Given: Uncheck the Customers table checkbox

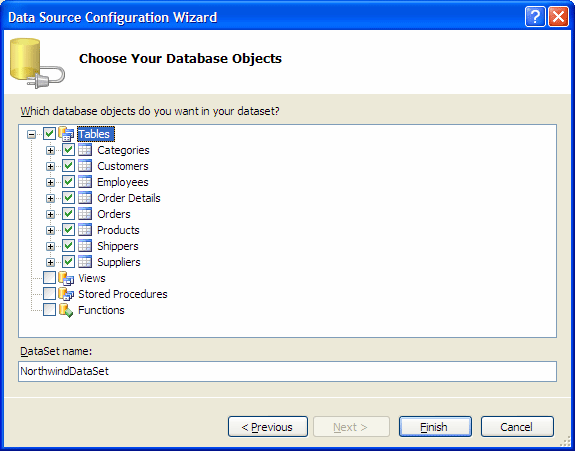Looking at the screenshot, I should pos(68,166).
